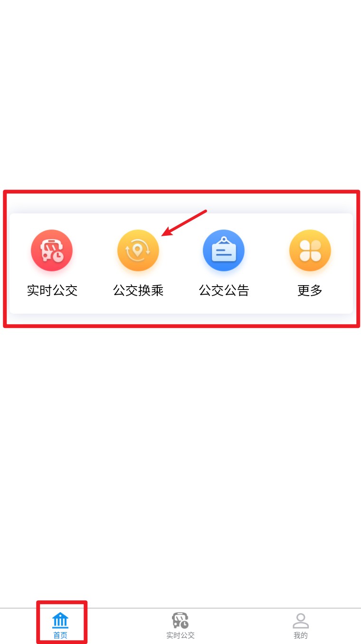Click the red arrow pointing at 公交换乘
This screenshot has height=644, width=361.
pyautogui.click(x=184, y=222)
